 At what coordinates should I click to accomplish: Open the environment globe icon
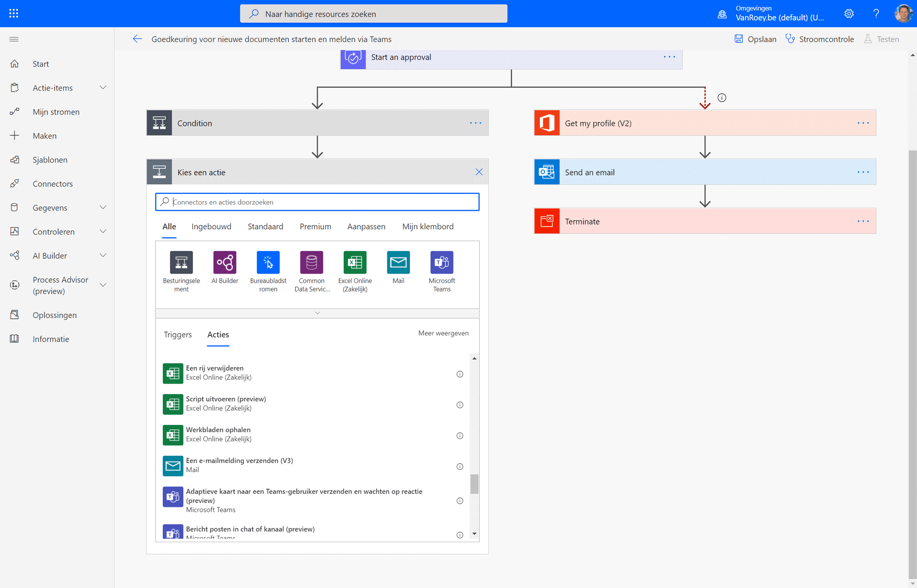722,14
